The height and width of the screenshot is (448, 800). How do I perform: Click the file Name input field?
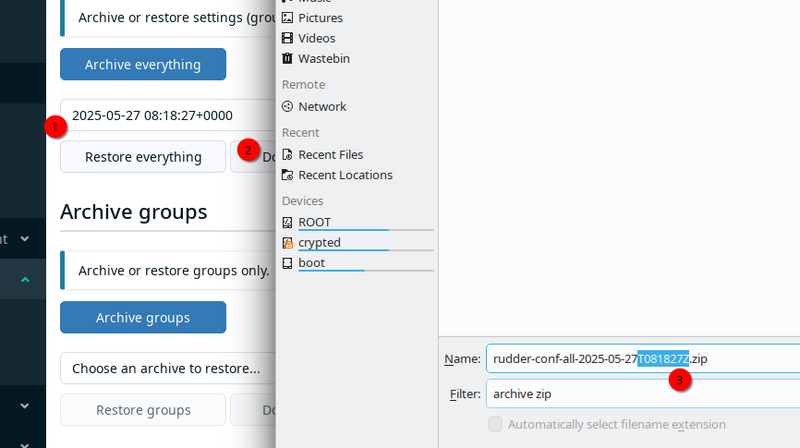coord(643,359)
